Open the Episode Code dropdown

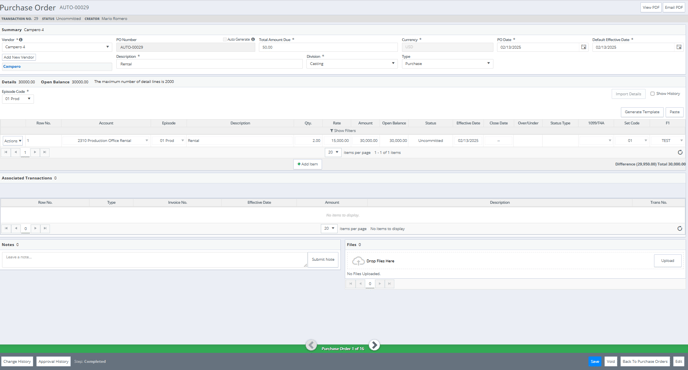[x=18, y=99]
